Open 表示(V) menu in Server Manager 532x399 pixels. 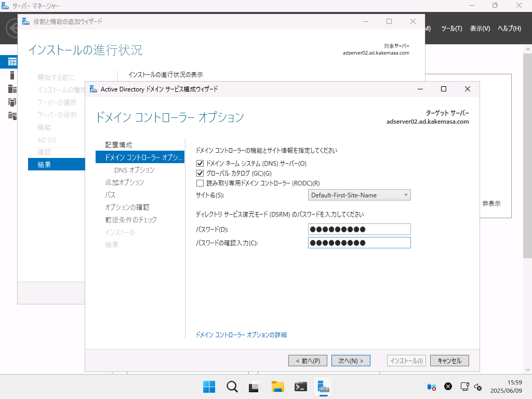(x=480, y=29)
